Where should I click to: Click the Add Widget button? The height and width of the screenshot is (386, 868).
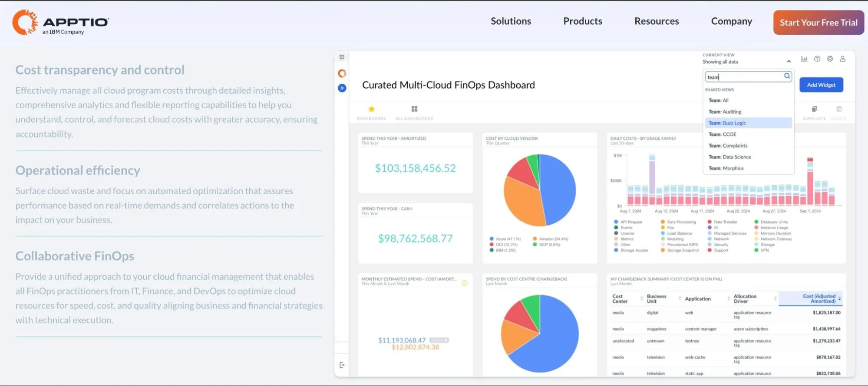(821, 85)
